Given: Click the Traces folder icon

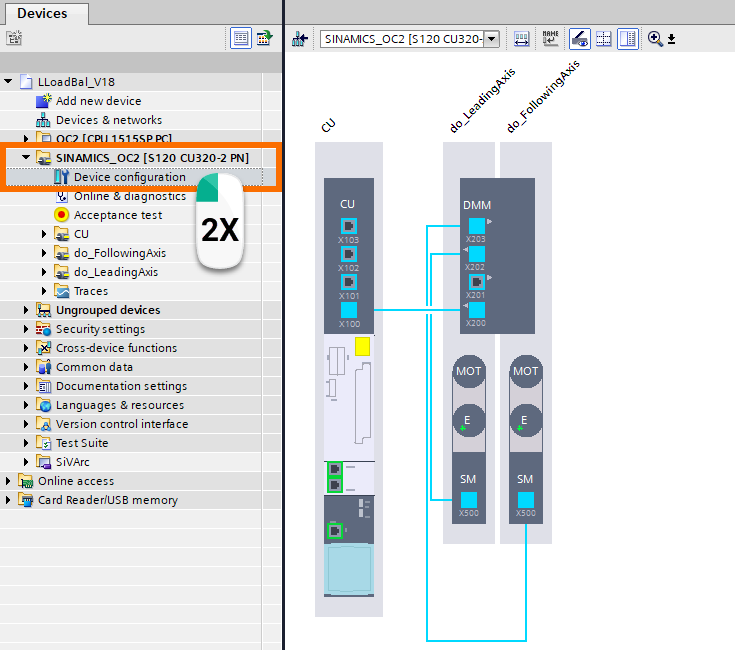Looking at the screenshot, I should click(61, 291).
